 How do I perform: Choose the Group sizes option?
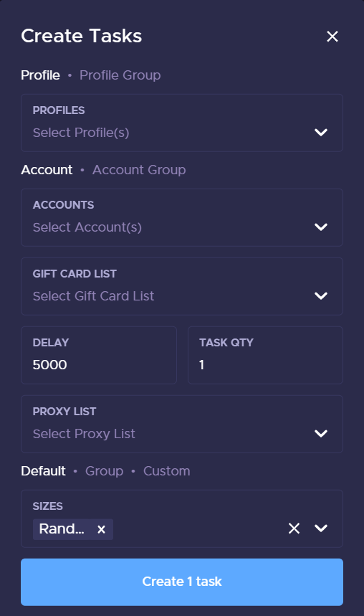[x=104, y=471]
